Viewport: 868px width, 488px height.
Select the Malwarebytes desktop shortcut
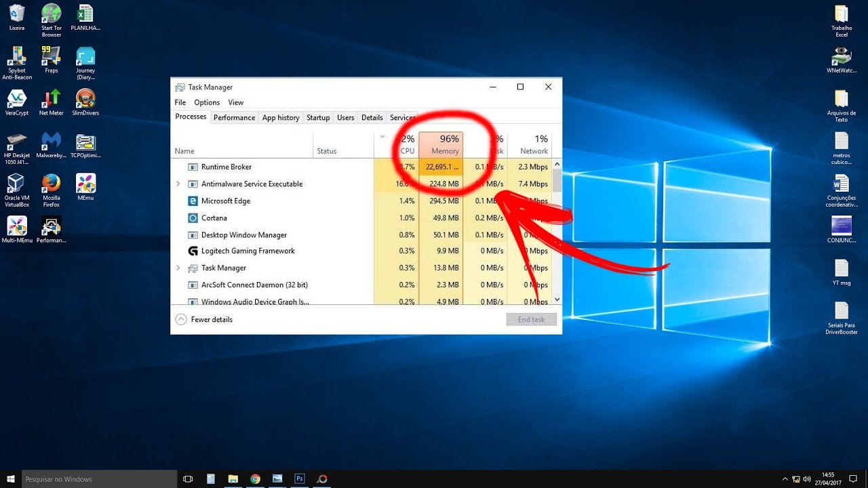click(x=51, y=144)
